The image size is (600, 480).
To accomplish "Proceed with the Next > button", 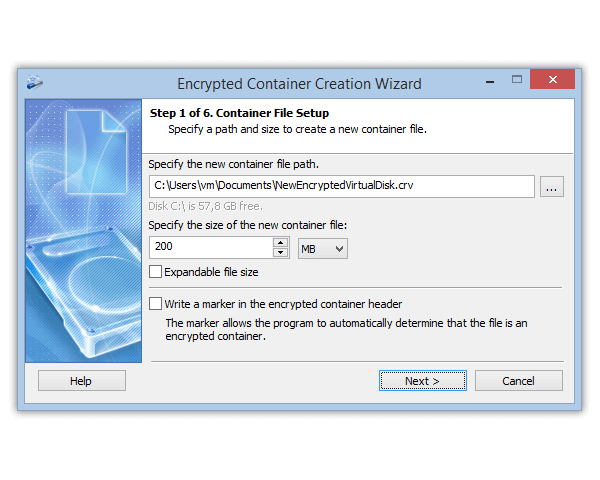I will (423, 380).
